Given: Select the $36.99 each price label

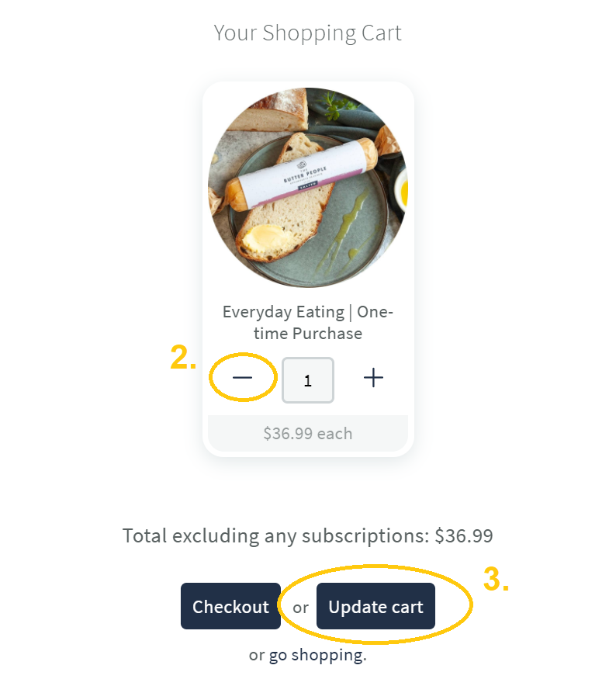Looking at the screenshot, I should point(308,434).
